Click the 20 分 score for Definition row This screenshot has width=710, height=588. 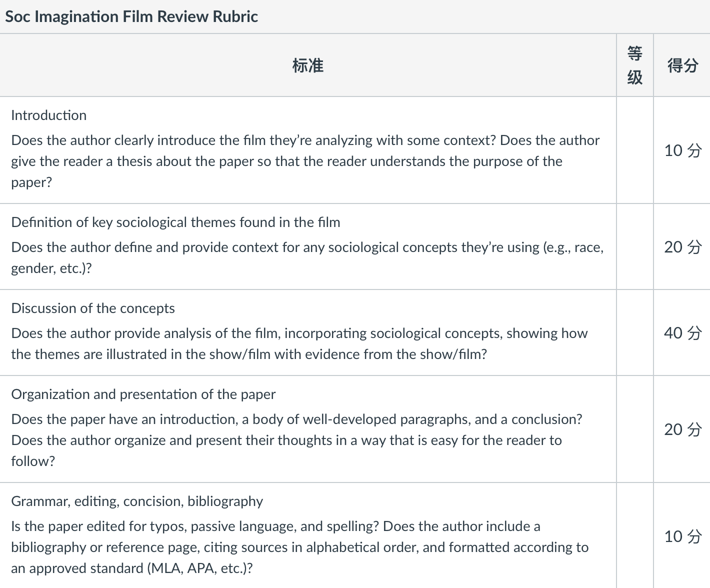(x=682, y=246)
